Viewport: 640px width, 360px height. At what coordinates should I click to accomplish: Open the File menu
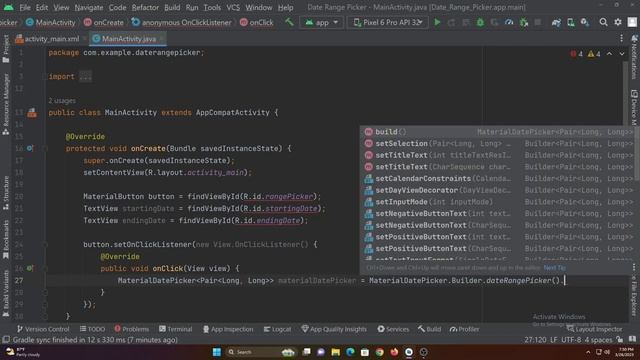[24, 7]
